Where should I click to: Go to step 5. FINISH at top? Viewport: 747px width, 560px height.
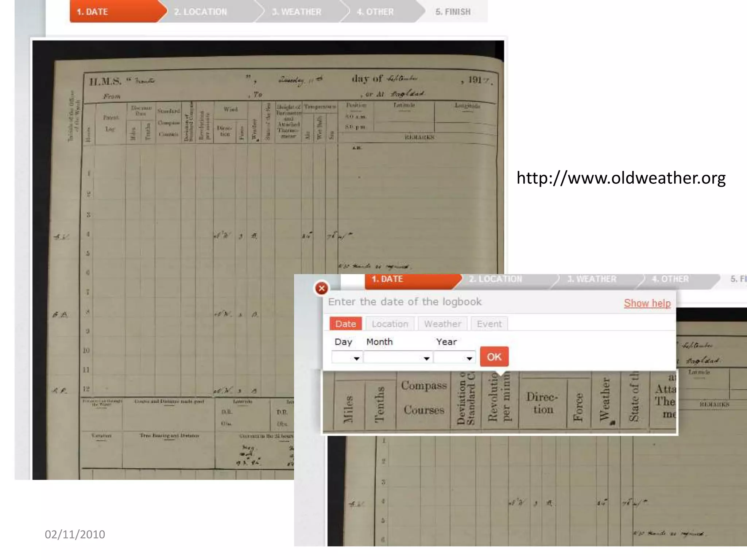tap(453, 12)
